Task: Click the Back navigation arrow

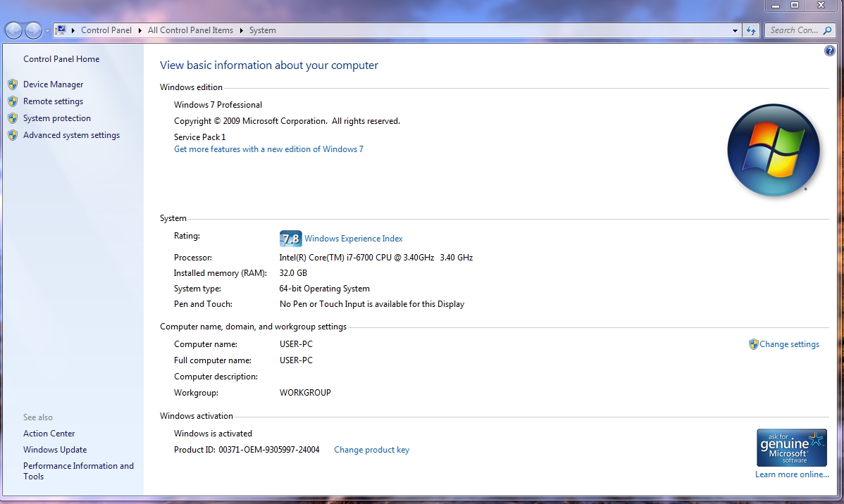Action: pyautogui.click(x=14, y=30)
